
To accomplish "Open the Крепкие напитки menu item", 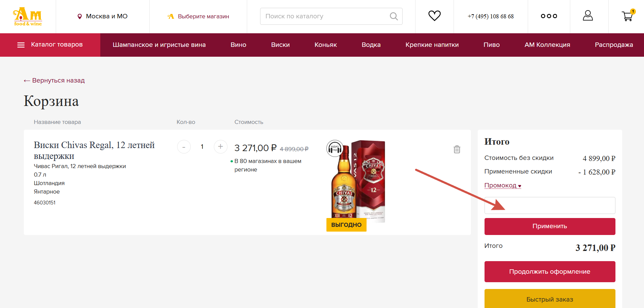I will click(x=432, y=45).
